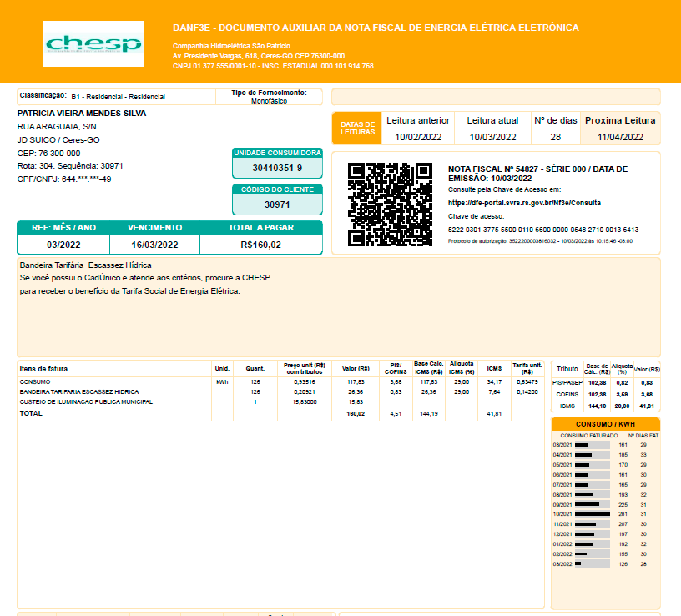Image resolution: width=681 pixels, height=616 pixels.
Task: Click the Consumo / kWh chart header
Action: coord(605,424)
